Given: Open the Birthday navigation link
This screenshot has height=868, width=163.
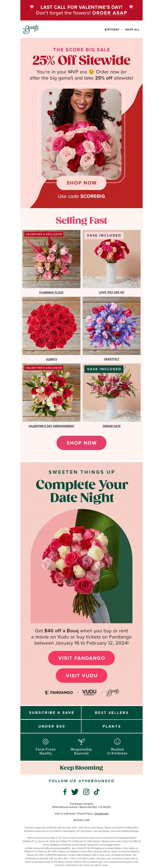Looking at the screenshot, I should (112, 30).
